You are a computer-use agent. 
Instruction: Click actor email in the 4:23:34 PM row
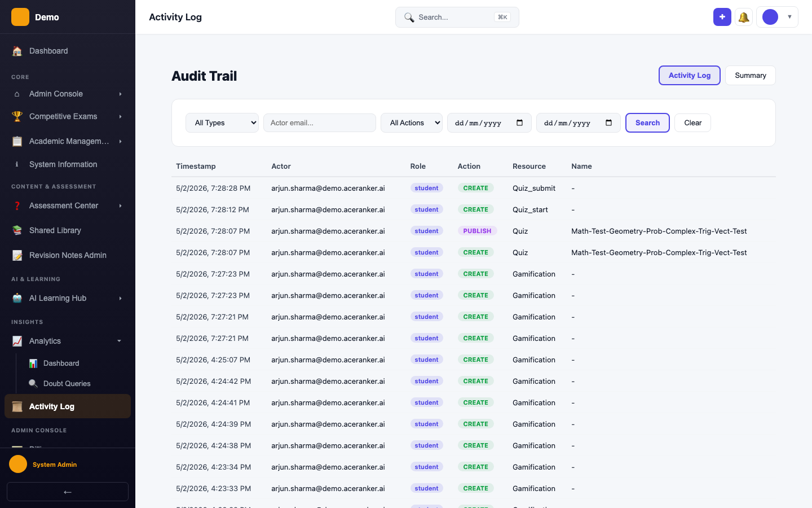pos(328,467)
